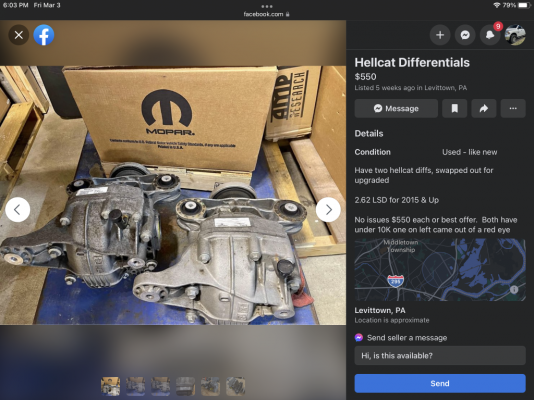Focus the 'Hi, is this available?' message field
This screenshot has height=400, width=534.
pos(440,356)
